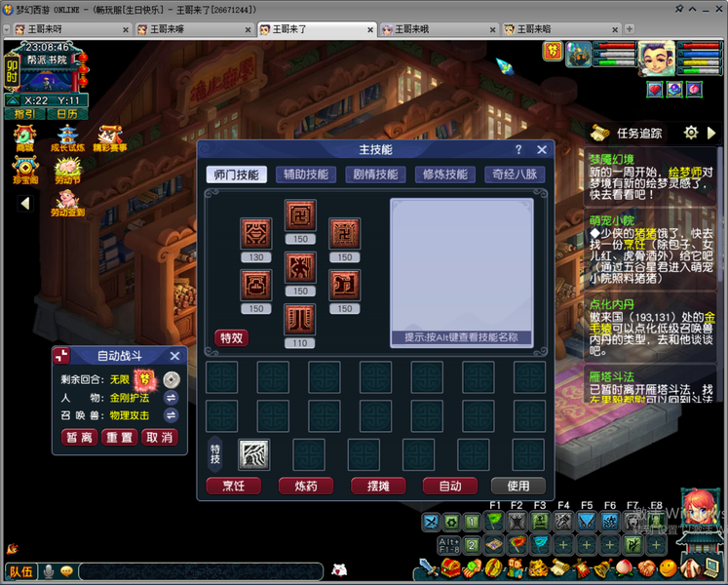Open the 成长试炼 pagoda icon
Screen dimensions: 728x585
68,138
